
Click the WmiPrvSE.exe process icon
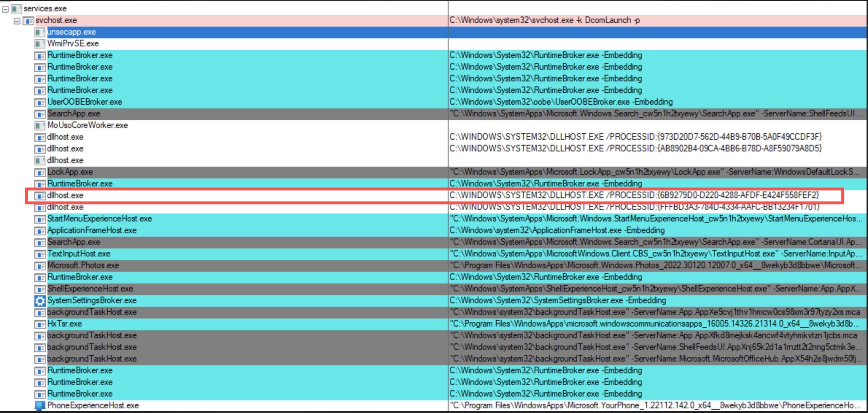click(x=40, y=44)
